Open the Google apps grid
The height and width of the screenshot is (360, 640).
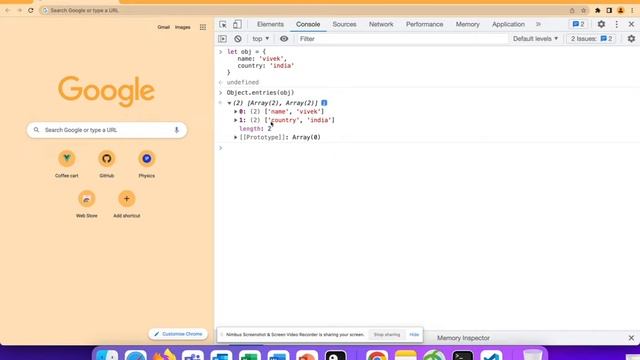[x=203, y=27]
